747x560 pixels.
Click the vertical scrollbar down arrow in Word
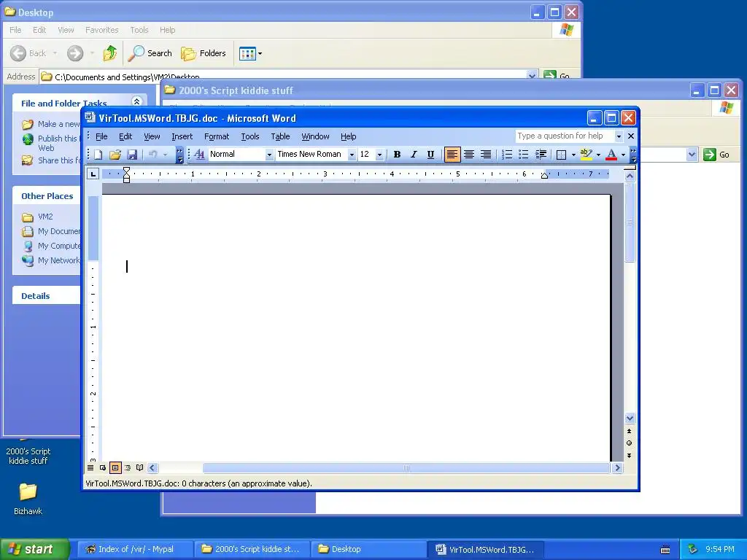click(630, 418)
